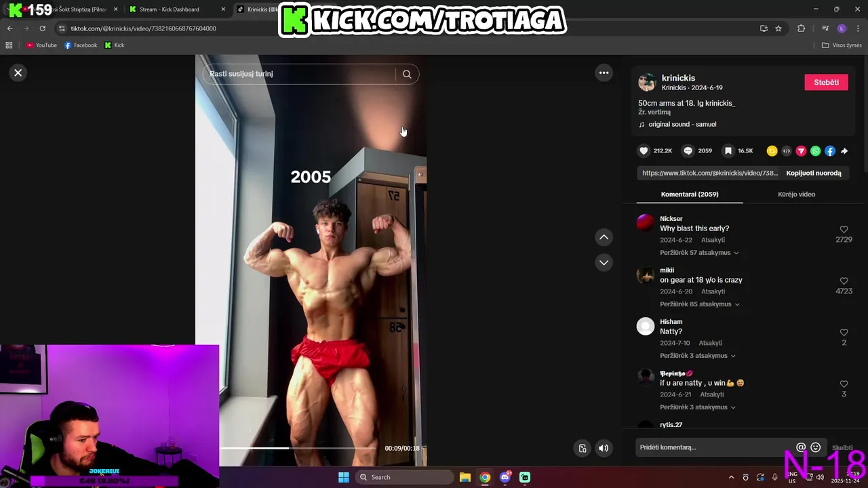Open more share options arrow
This screenshot has height=488, width=868.
[x=844, y=151]
